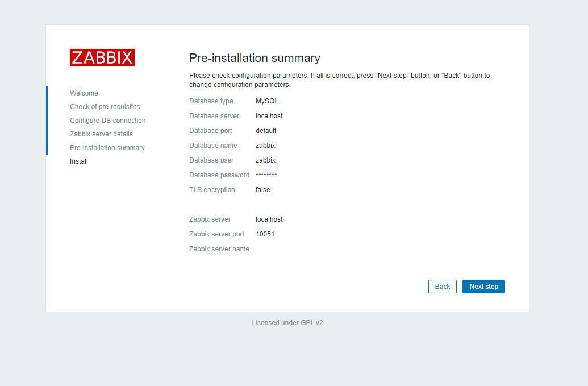Open the Zabbix server details step
Screen dimensions: 588x386
[x=101, y=134]
